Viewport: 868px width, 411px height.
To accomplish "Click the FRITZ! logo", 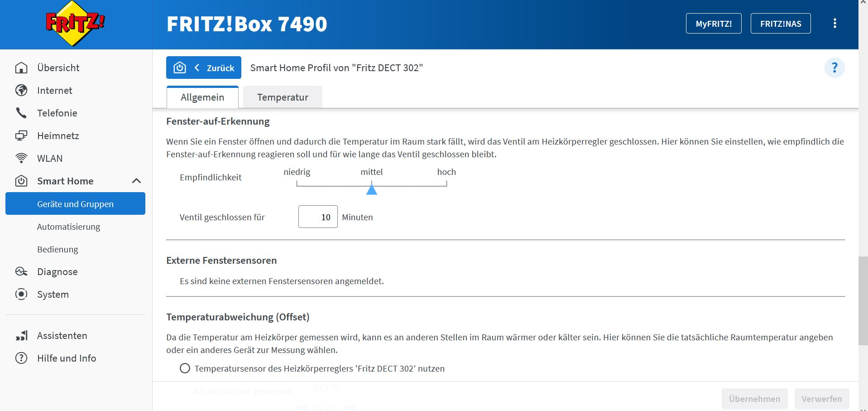I will pyautogui.click(x=75, y=24).
